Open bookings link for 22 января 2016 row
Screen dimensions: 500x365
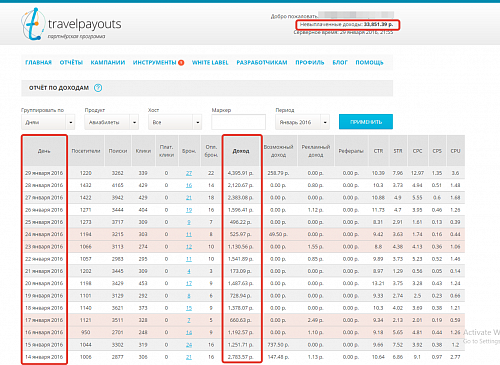pyautogui.click(x=189, y=259)
